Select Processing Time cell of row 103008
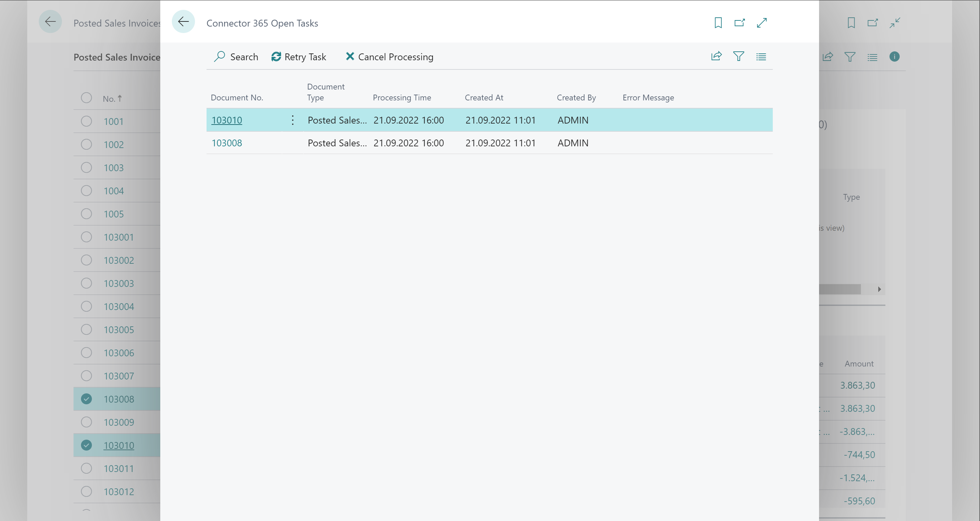The width and height of the screenshot is (980, 521). [409, 143]
